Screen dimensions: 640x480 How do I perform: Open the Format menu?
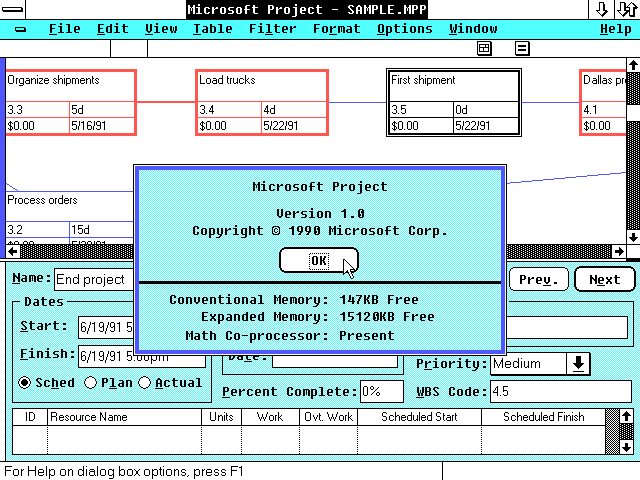coord(337,29)
